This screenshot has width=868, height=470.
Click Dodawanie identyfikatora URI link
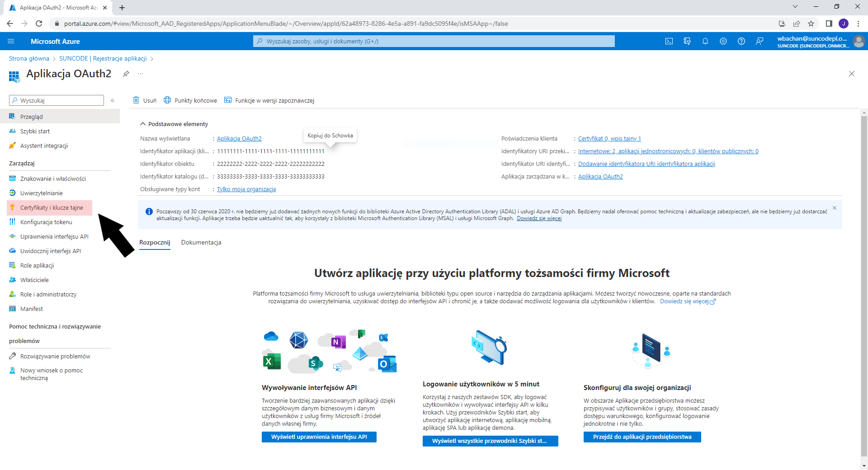click(646, 164)
